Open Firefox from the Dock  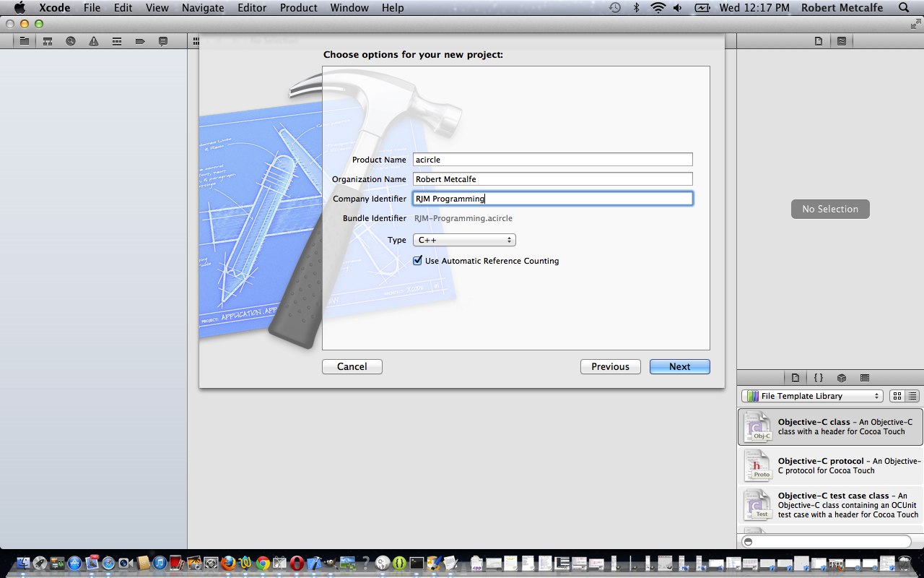tap(229, 563)
